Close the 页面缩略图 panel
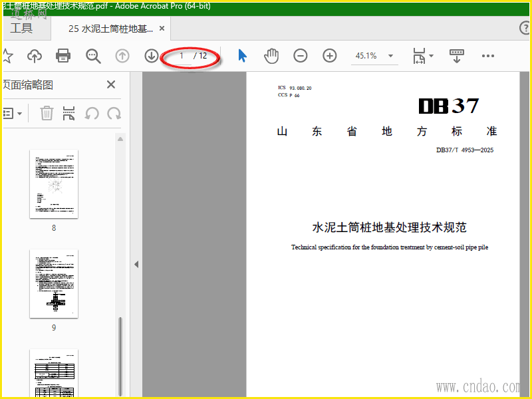The width and height of the screenshot is (532, 399). [x=111, y=84]
